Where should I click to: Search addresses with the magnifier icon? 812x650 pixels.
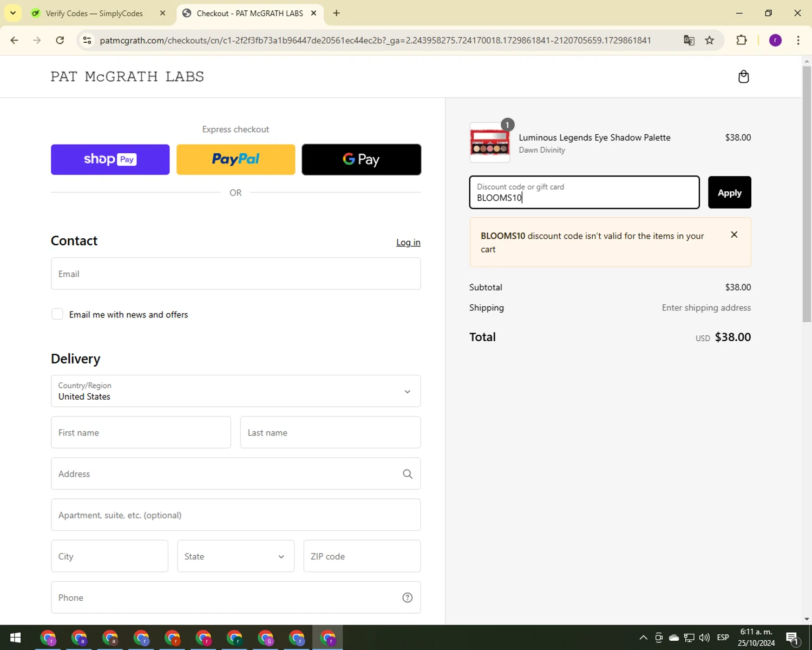click(x=408, y=474)
